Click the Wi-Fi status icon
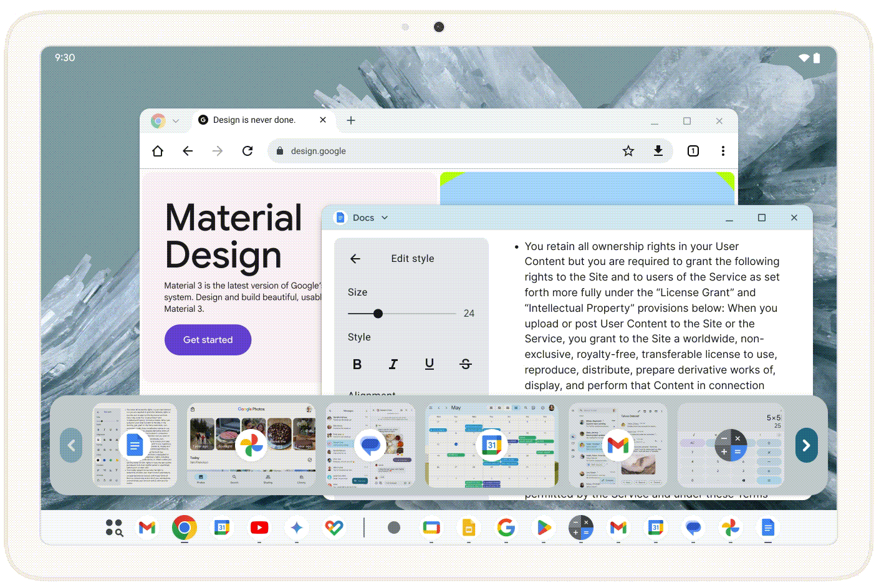Viewport: 879px width, 588px height. [804, 58]
